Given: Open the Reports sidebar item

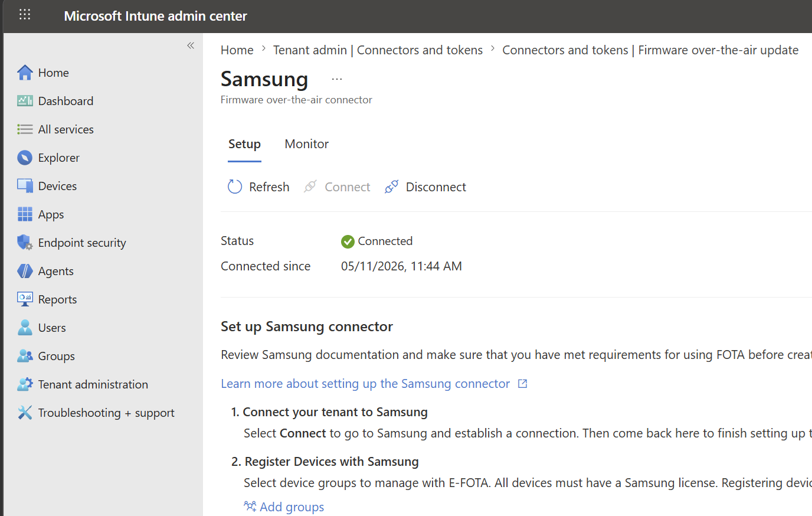Looking at the screenshot, I should 58,299.
